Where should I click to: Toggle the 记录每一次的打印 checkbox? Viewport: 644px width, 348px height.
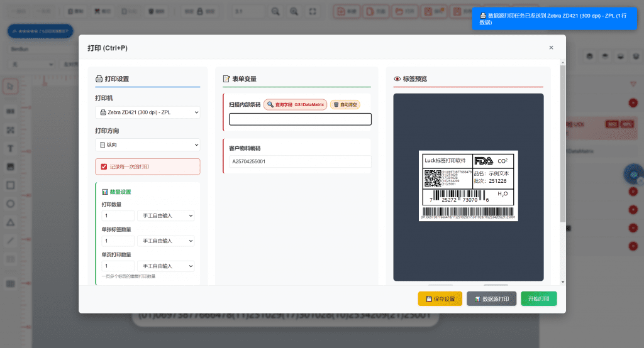tap(104, 166)
